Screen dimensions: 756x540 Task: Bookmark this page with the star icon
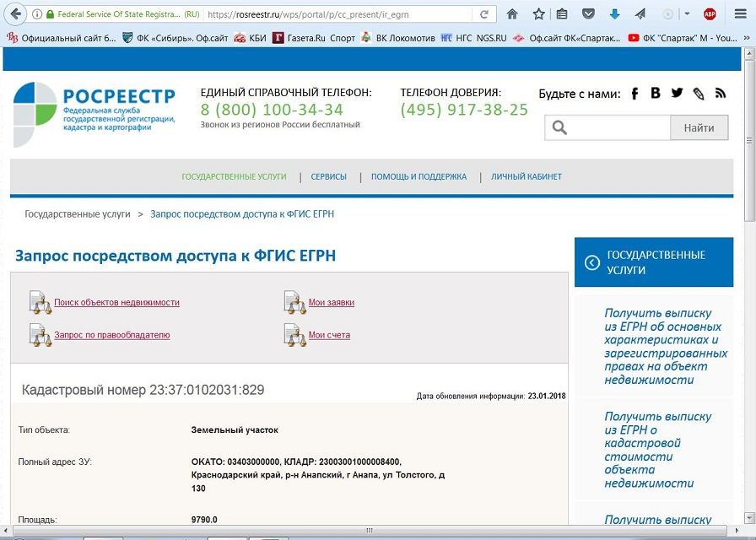(538, 14)
